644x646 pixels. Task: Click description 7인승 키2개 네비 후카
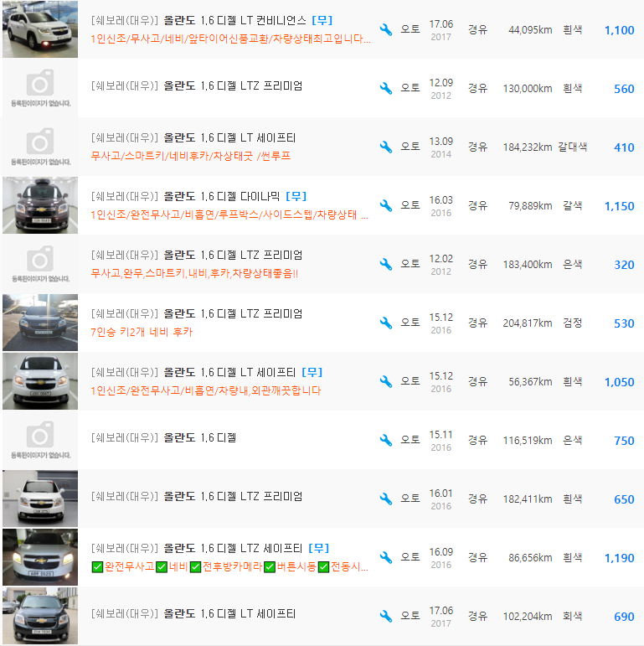pyautogui.click(x=142, y=332)
